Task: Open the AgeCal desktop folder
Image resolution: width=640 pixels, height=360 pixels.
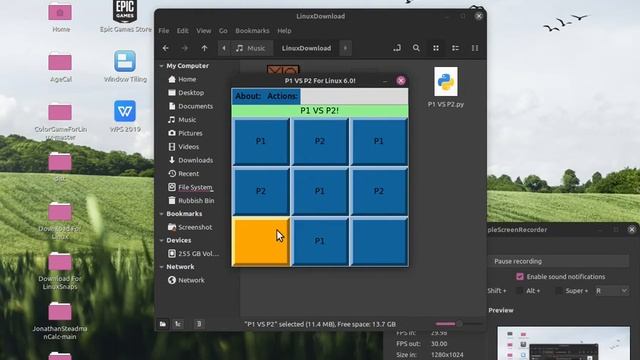Action: [60, 67]
